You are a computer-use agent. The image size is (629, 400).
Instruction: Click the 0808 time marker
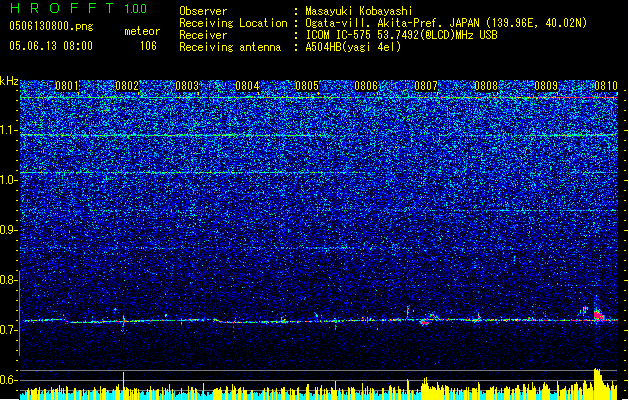tap(486, 86)
